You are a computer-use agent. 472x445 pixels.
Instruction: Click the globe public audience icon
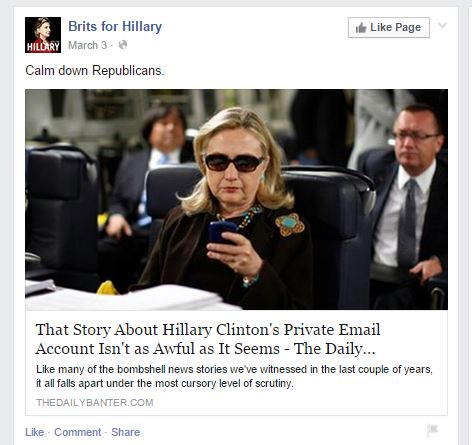coord(123,45)
